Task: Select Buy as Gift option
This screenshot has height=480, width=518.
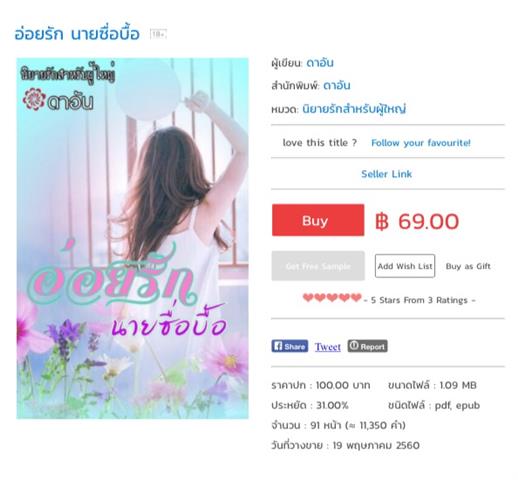Action: click(468, 266)
